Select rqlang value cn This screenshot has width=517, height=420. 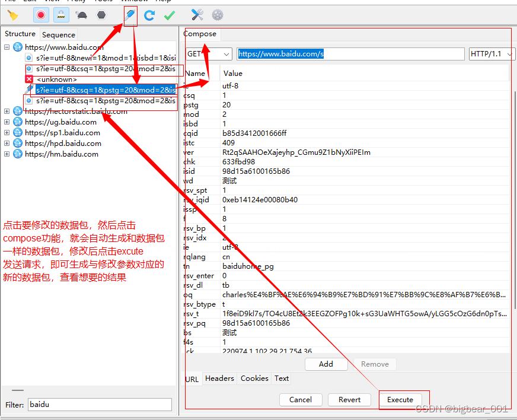[x=226, y=257]
